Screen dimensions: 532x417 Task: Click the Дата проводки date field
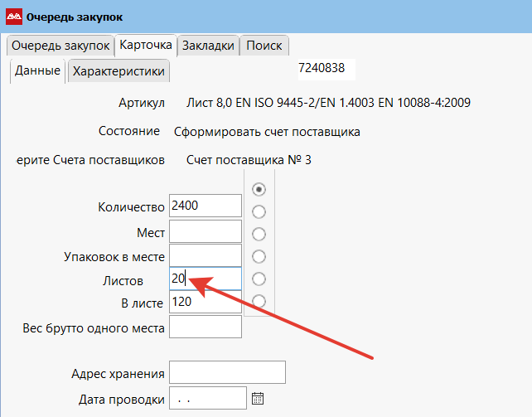click(207, 399)
